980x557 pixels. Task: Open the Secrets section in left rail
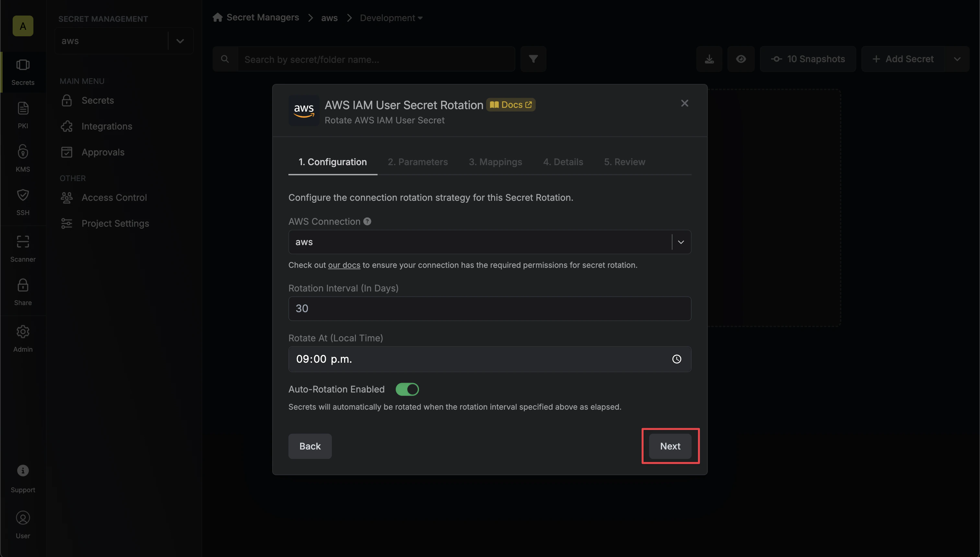point(23,72)
